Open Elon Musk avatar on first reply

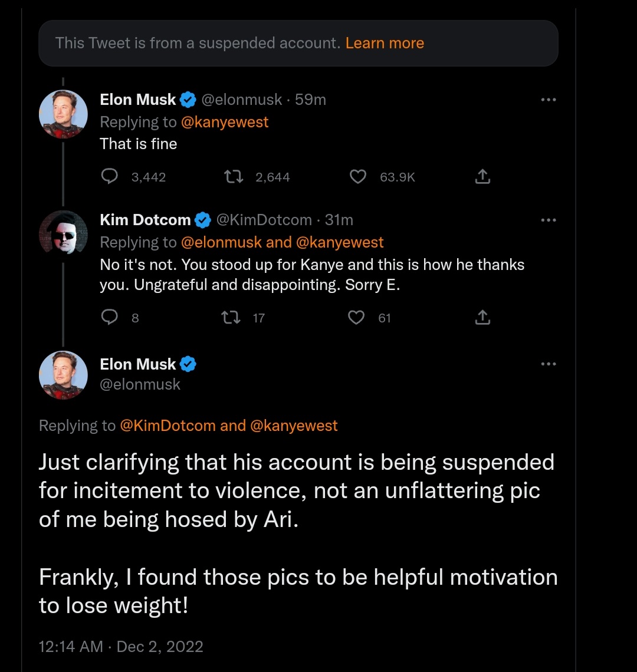click(64, 114)
